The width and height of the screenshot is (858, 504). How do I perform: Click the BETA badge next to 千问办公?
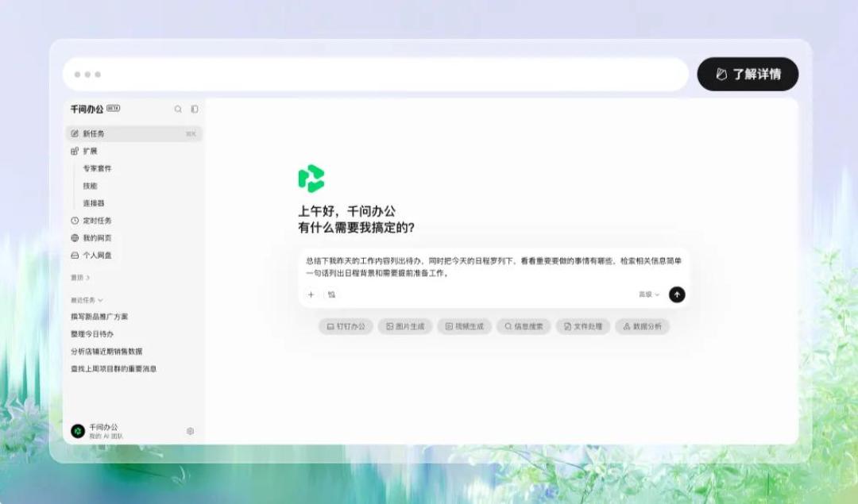coord(114,108)
